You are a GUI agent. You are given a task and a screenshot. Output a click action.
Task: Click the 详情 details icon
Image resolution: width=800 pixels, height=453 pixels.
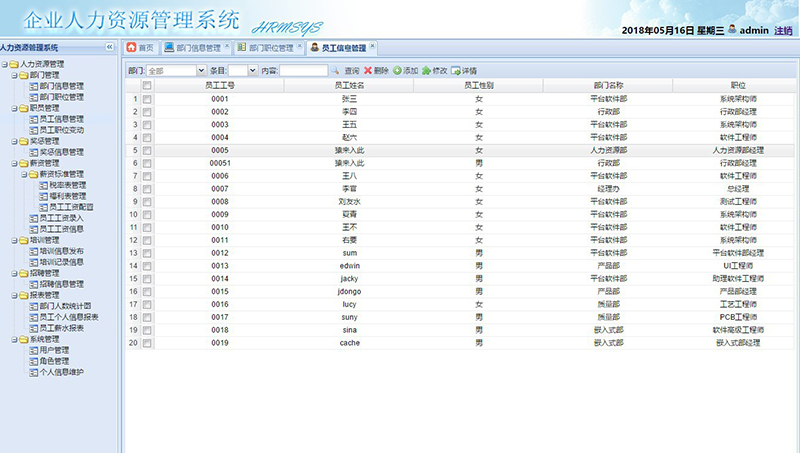click(x=456, y=71)
